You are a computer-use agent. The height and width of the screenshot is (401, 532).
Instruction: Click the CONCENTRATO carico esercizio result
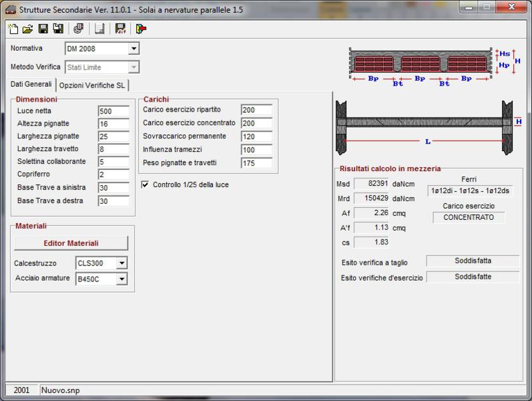pos(469,217)
